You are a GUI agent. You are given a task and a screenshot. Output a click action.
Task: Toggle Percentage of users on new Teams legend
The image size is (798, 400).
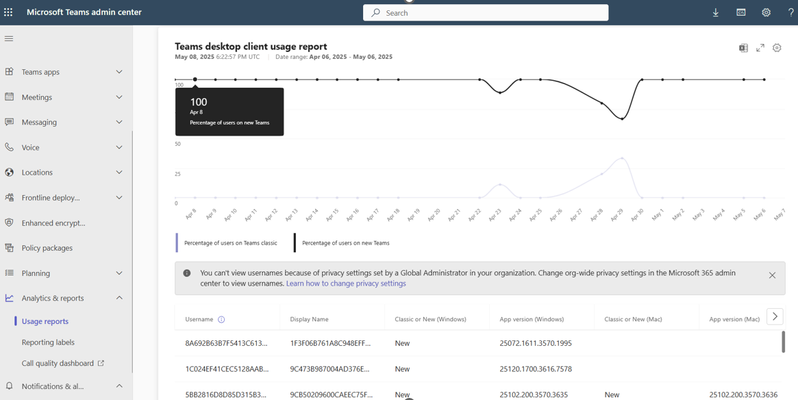[342, 243]
